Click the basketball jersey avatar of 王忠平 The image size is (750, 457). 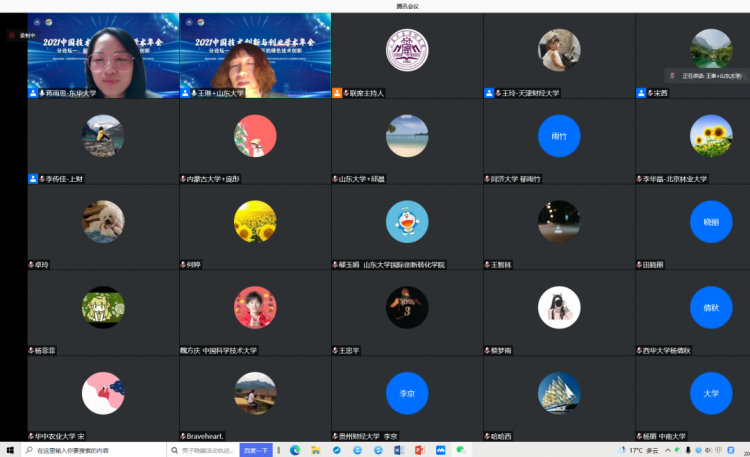(407, 307)
